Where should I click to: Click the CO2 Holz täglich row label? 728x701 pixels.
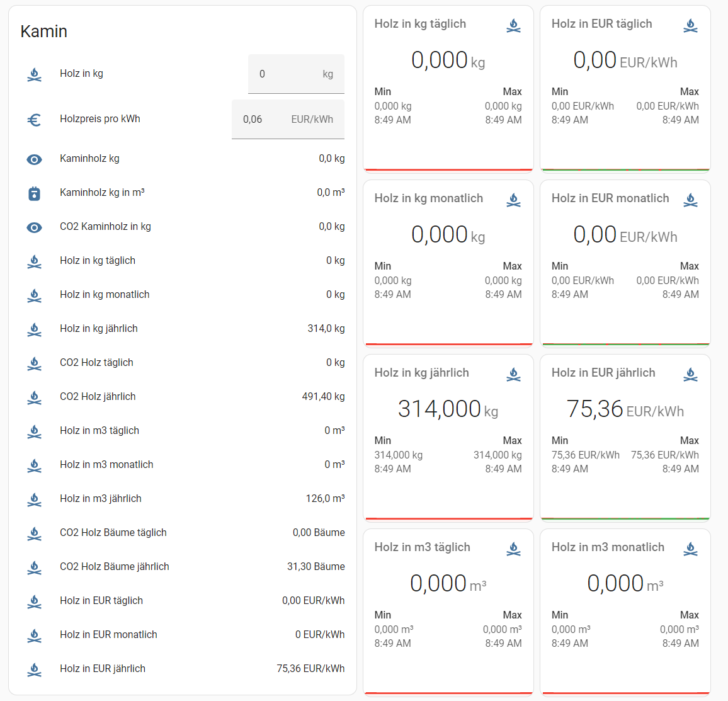[x=96, y=363]
